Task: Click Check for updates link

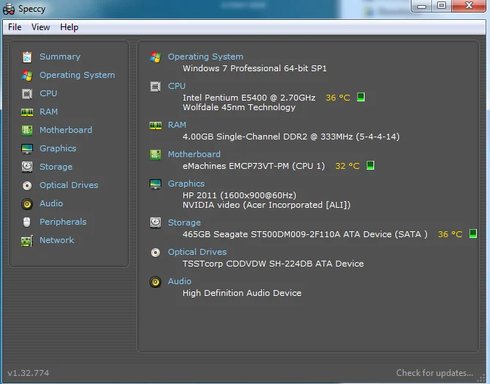Action: click(435, 373)
